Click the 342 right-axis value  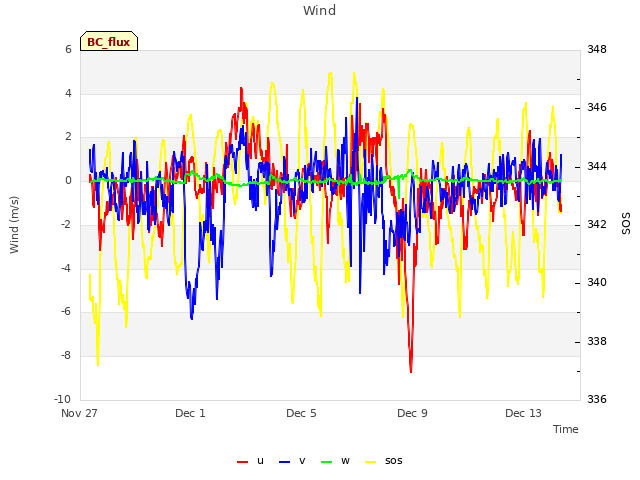[x=597, y=224]
